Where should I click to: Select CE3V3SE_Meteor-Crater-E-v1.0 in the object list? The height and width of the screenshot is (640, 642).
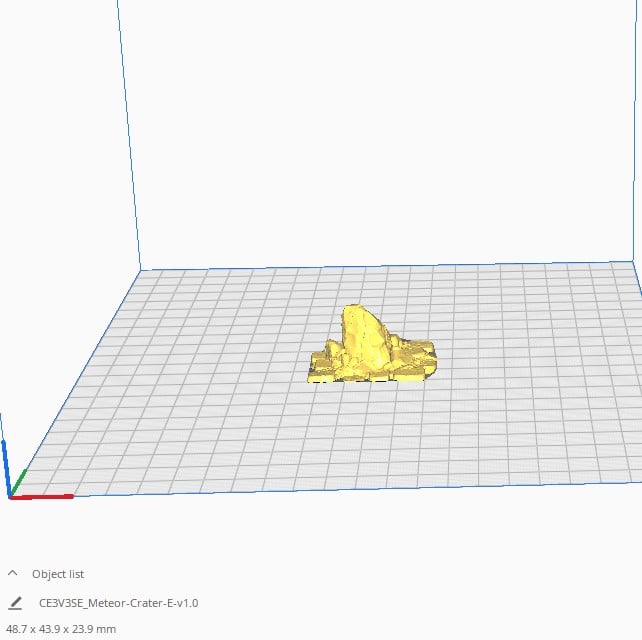(118, 603)
